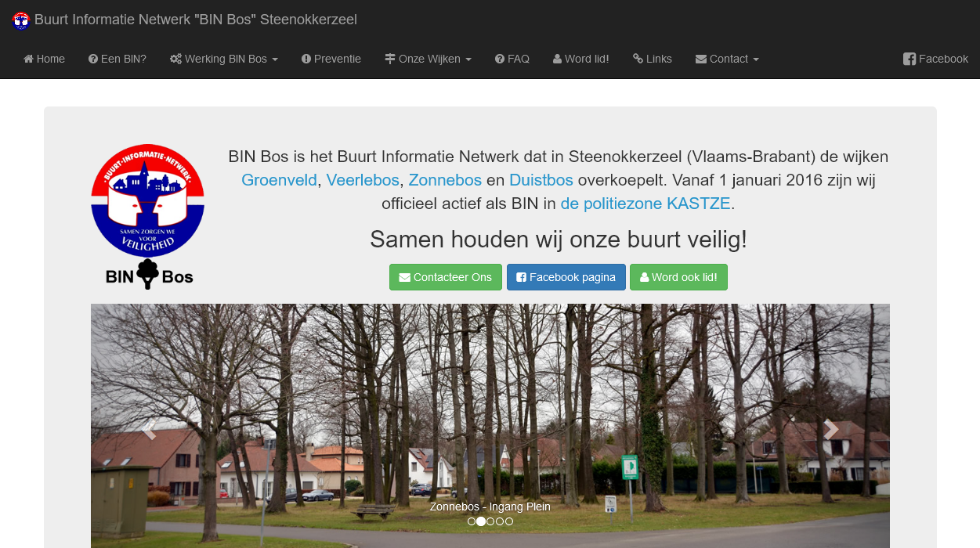Expand the Contact dropdown menu
The image size is (980, 548).
(727, 59)
